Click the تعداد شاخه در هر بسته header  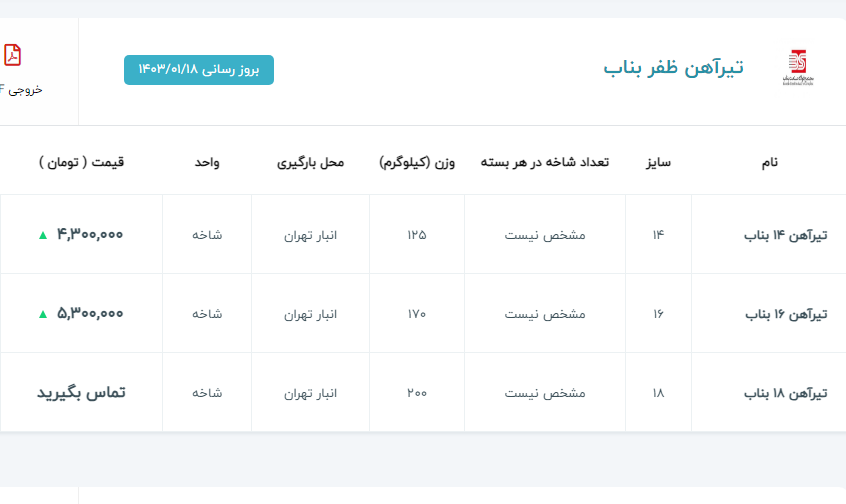tap(545, 162)
